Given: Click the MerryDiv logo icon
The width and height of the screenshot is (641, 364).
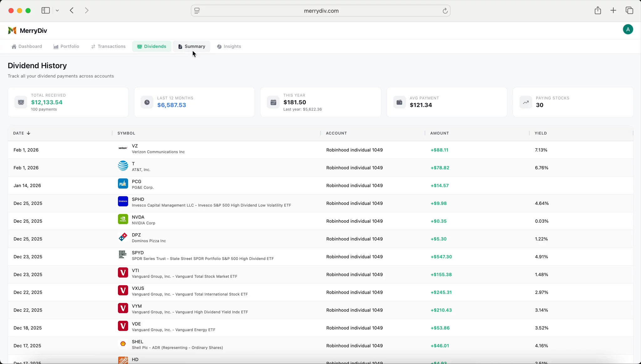Looking at the screenshot, I should (12, 30).
